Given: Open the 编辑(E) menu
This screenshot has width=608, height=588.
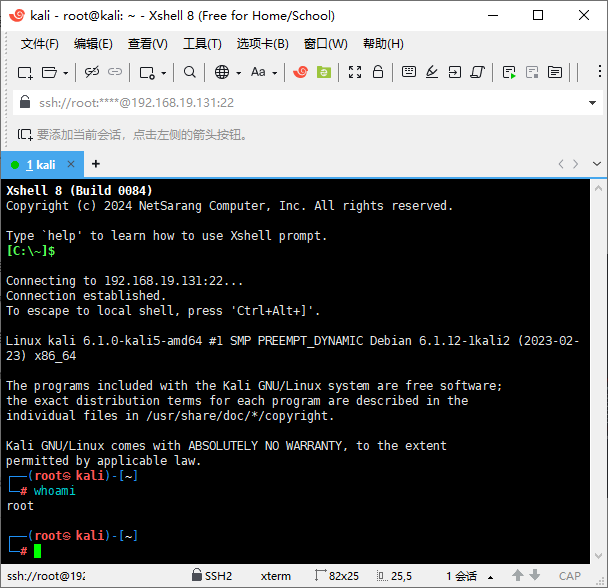Looking at the screenshot, I should (93, 44).
